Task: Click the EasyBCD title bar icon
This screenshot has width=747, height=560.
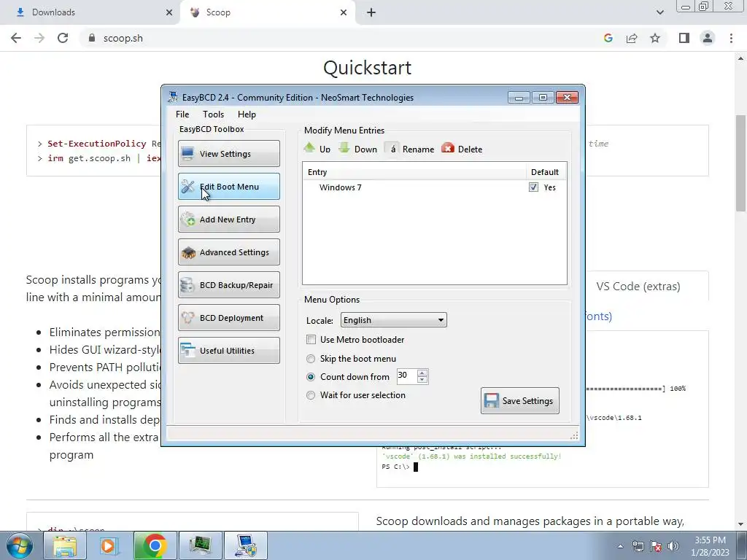Action: (x=173, y=97)
